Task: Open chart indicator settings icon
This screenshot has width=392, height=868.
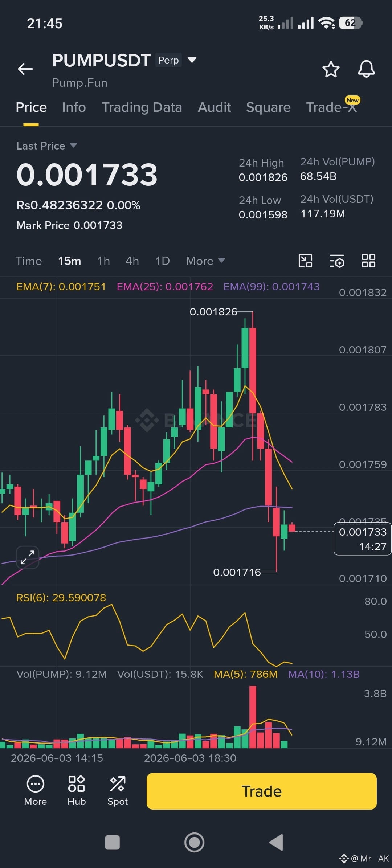Action: tap(337, 261)
